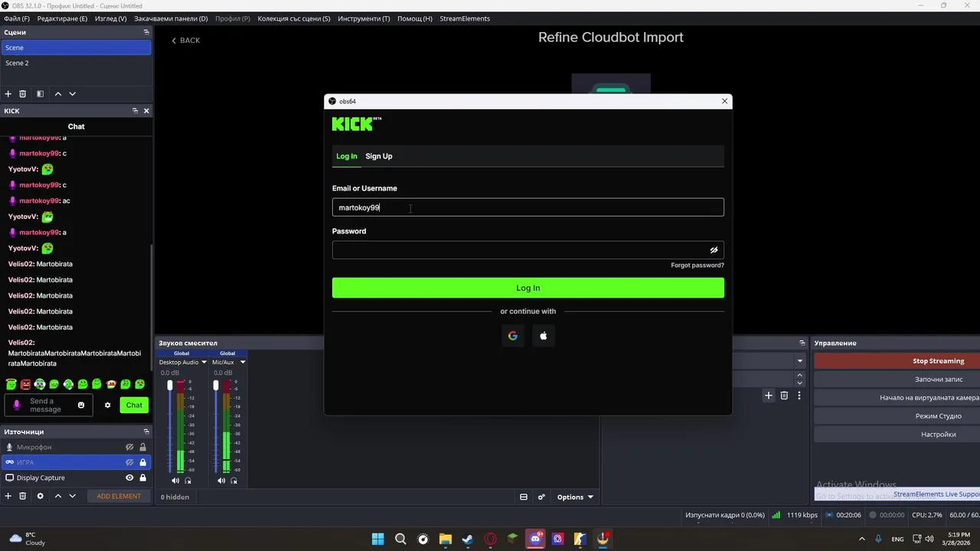Open scene filters icon in Сцени panel
This screenshot has height=551, width=980.
coord(40,93)
